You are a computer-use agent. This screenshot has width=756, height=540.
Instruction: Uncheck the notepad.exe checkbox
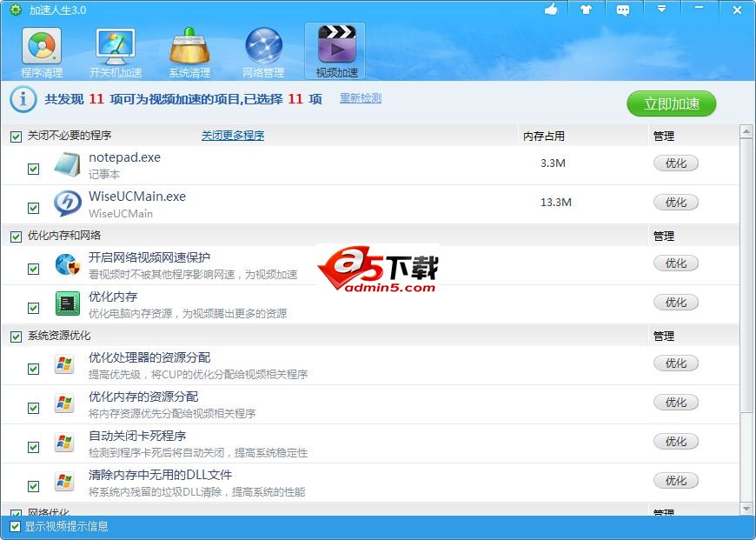point(33,169)
